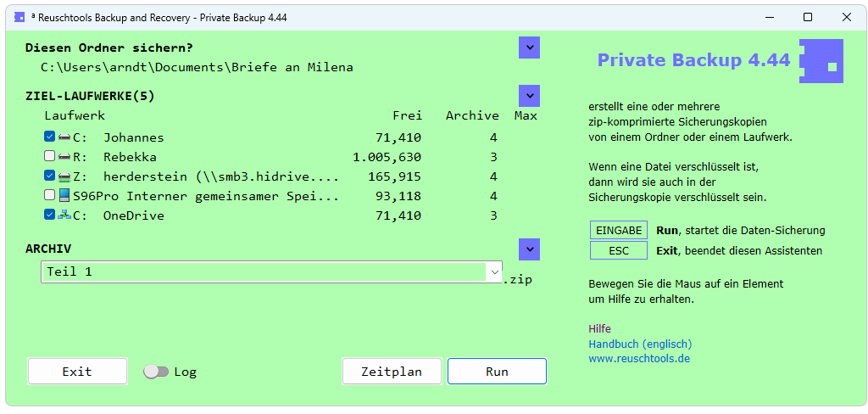Click the free space value 93,118

(398, 196)
